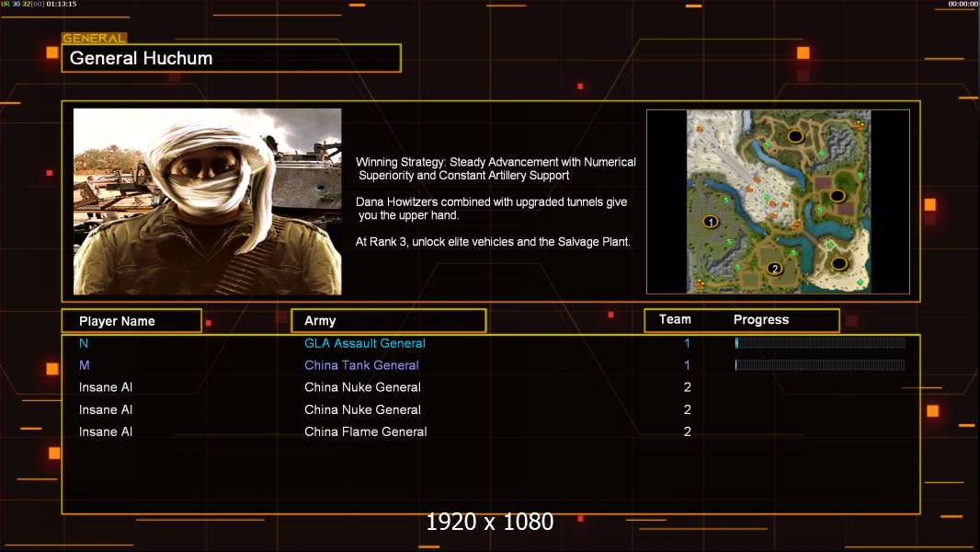Click Insane AI in China Flame General row
Image resolution: width=980 pixels, height=552 pixels.
coord(106,431)
